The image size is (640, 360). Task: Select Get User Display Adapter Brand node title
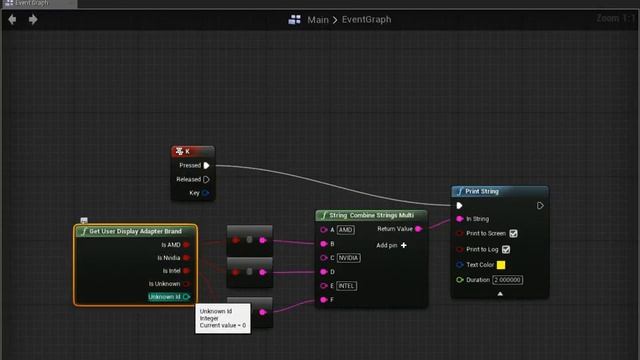pos(136,231)
